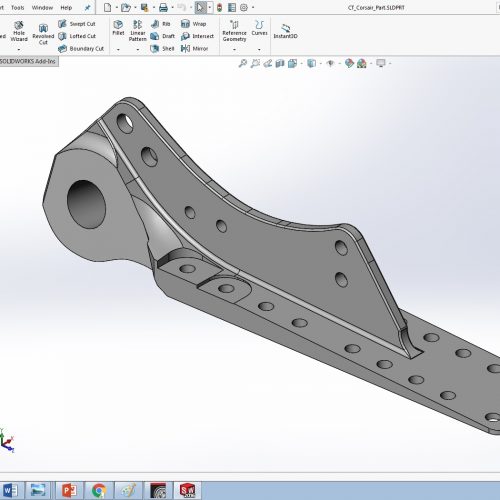Click the orientation triad in viewport
The image size is (500, 500).
tap(6, 440)
